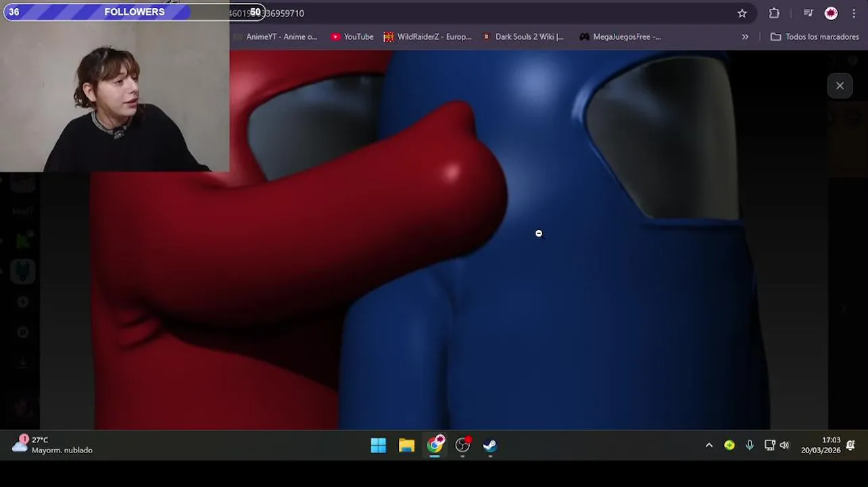The height and width of the screenshot is (487, 868).
Task: Open Steam from the taskbar
Action: [490, 445]
